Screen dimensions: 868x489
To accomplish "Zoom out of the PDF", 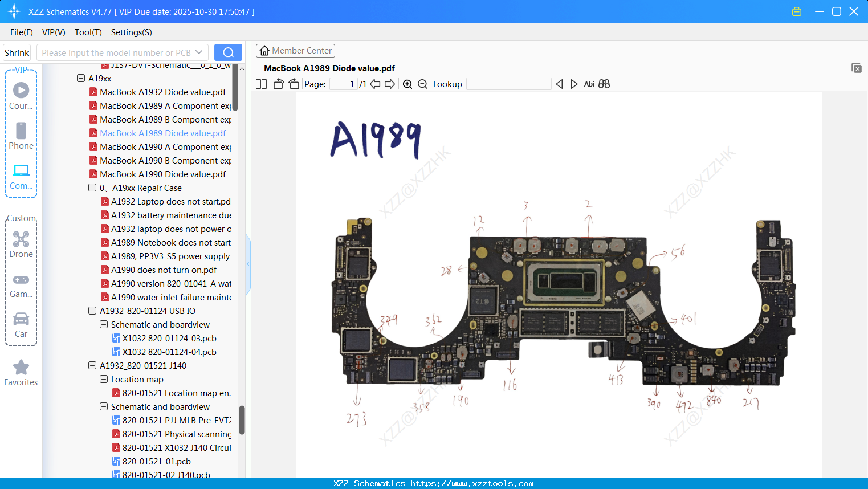I will pyautogui.click(x=422, y=84).
